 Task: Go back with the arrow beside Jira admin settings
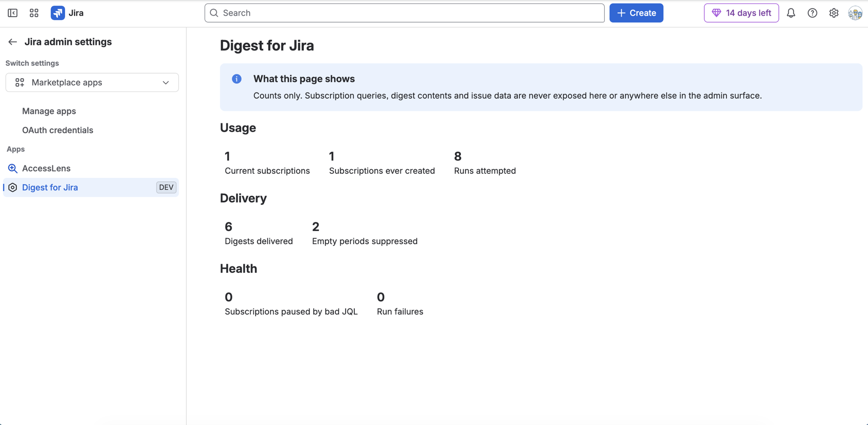(x=13, y=42)
